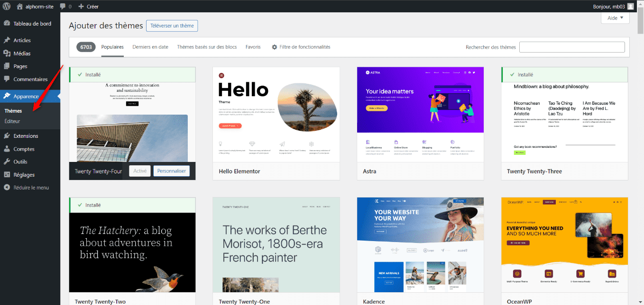Viewport: 644px width, 305px height.
Task: Open the Commentaires menu
Action: [30, 79]
